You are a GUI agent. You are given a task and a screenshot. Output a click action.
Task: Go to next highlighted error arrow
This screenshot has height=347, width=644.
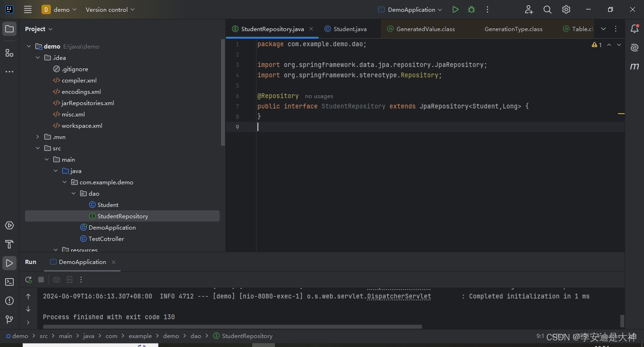(619, 45)
